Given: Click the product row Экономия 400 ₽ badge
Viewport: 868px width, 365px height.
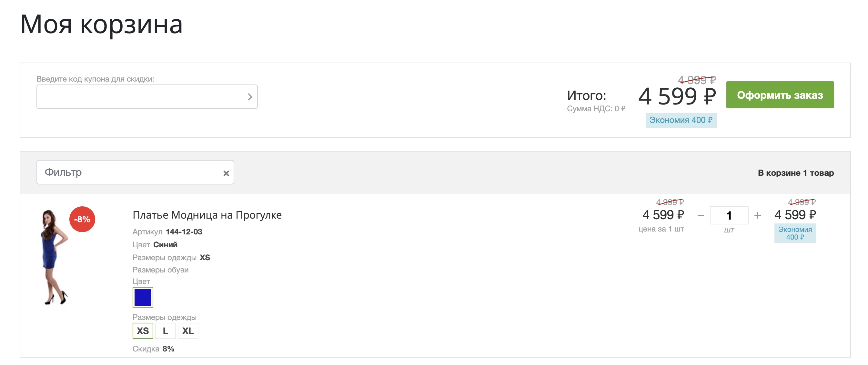Looking at the screenshot, I should tap(795, 233).
